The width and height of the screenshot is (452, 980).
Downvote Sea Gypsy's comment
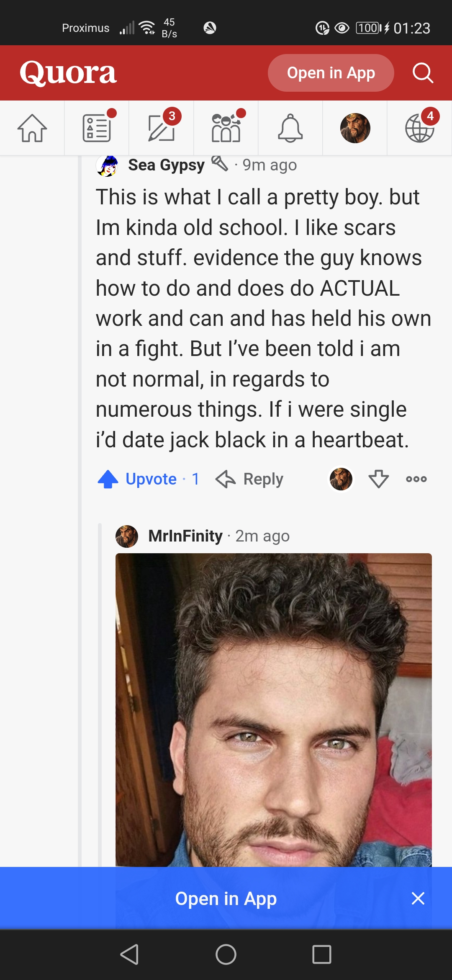[379, 479]
